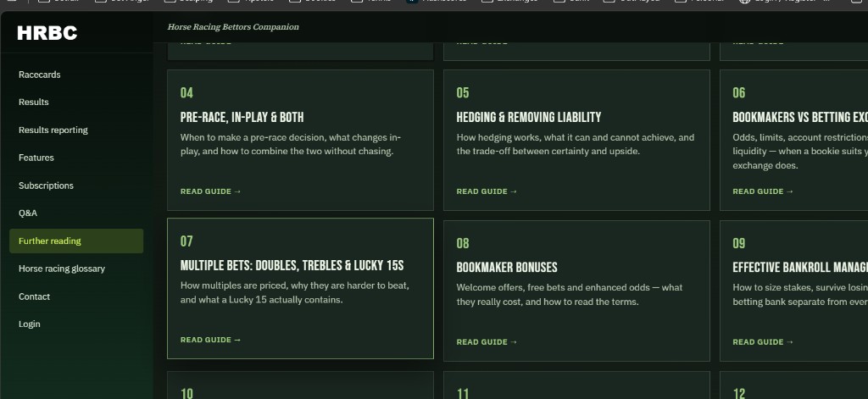
Task: Go to the Q&A sidebar item
Action: 28,213
